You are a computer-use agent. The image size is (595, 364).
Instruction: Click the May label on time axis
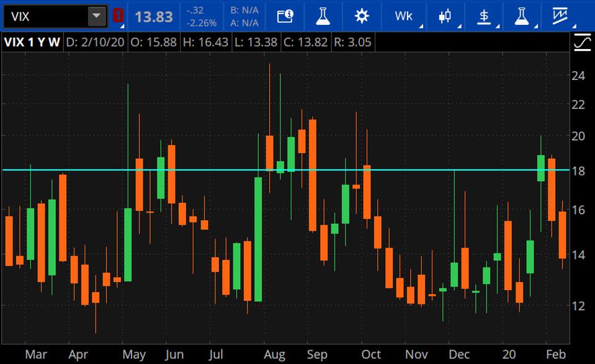pyautogui.click(x=134, y=354)
